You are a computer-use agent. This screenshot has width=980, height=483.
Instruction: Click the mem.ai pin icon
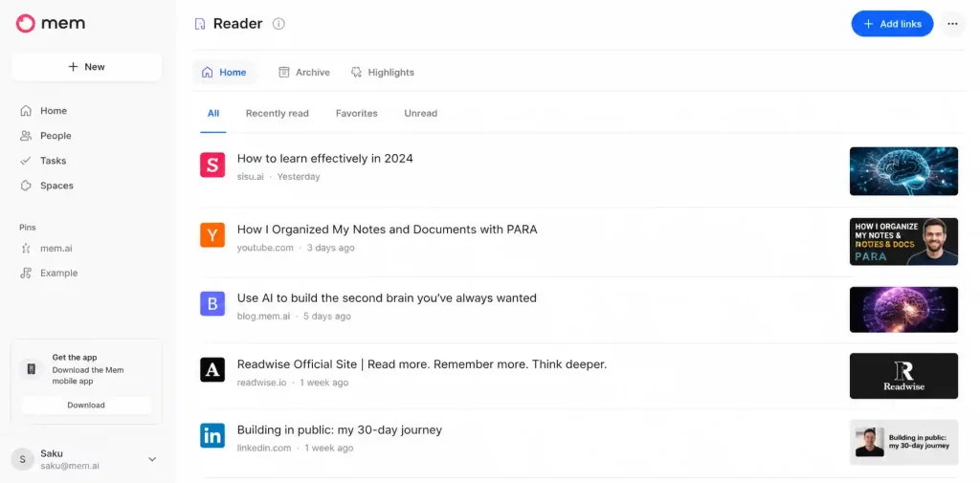tap(26, 248)
